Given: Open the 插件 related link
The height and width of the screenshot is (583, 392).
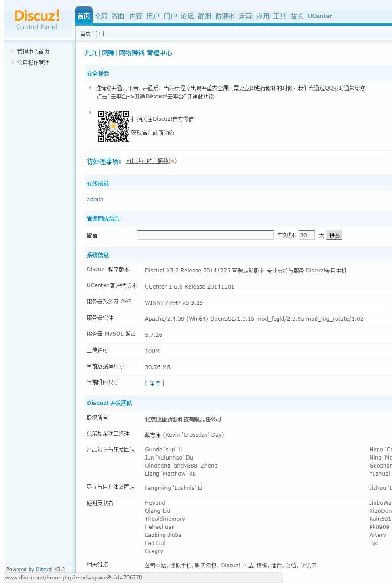Looking at the screenshot, I should point(275,566).
